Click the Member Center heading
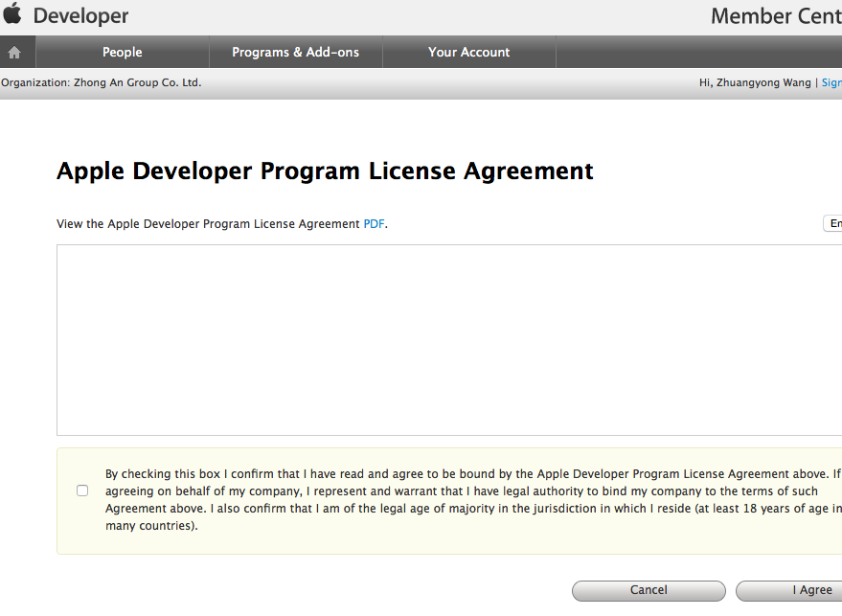Image resolution: width=842 pixels, height=616 pixels. tap(776, 16)
